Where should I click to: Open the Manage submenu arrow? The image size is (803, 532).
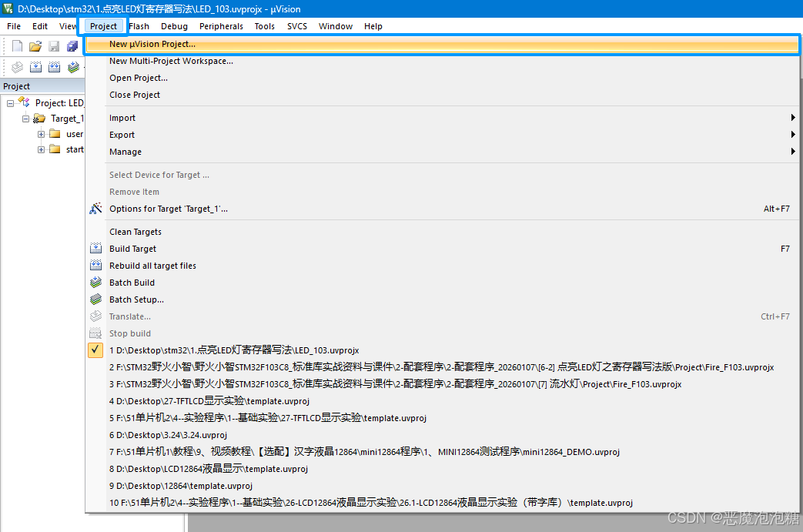coord(793,152)
